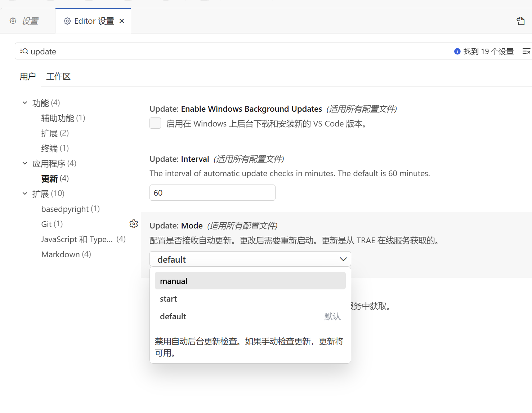Select 更新 (4) in settings tree
532x413 pixels.
55,178
